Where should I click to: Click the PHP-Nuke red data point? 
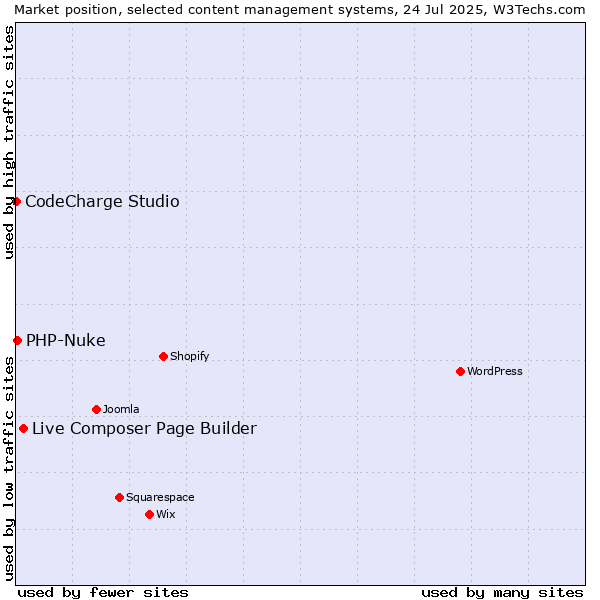pyautogui.click(x=17, y=340)
